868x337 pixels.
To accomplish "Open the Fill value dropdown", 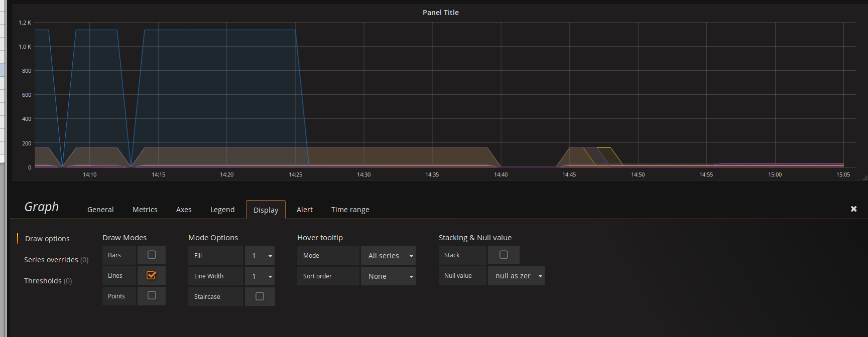I will 260,256.
